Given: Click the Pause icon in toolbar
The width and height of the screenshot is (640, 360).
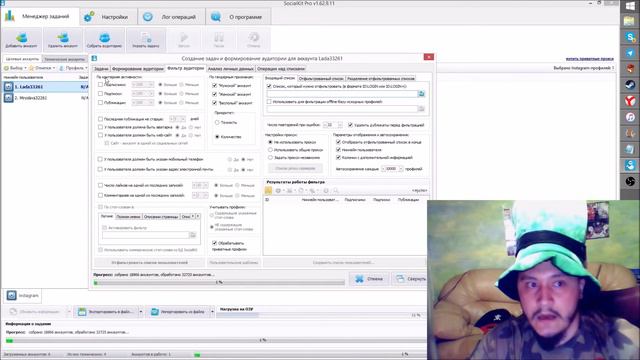Looking at the screenshot, I should click(219, 38).
